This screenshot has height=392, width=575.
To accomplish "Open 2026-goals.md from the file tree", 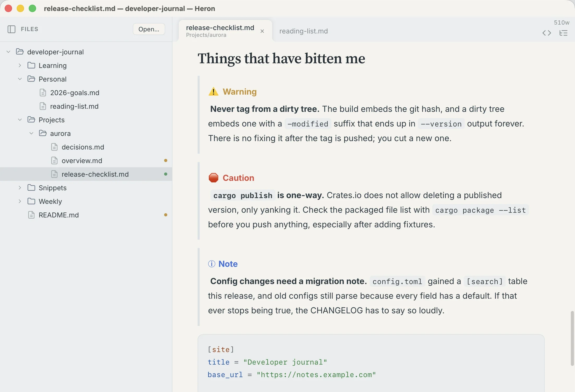I will (x=75, y=93).
